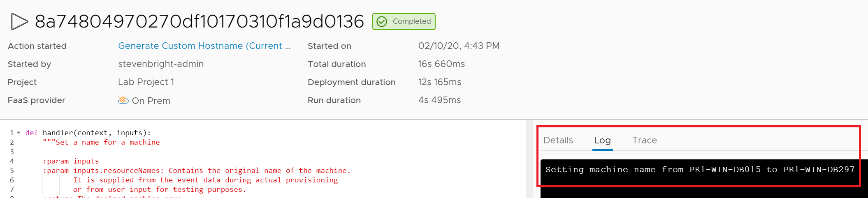Click the Started on date value

[459, 46]
